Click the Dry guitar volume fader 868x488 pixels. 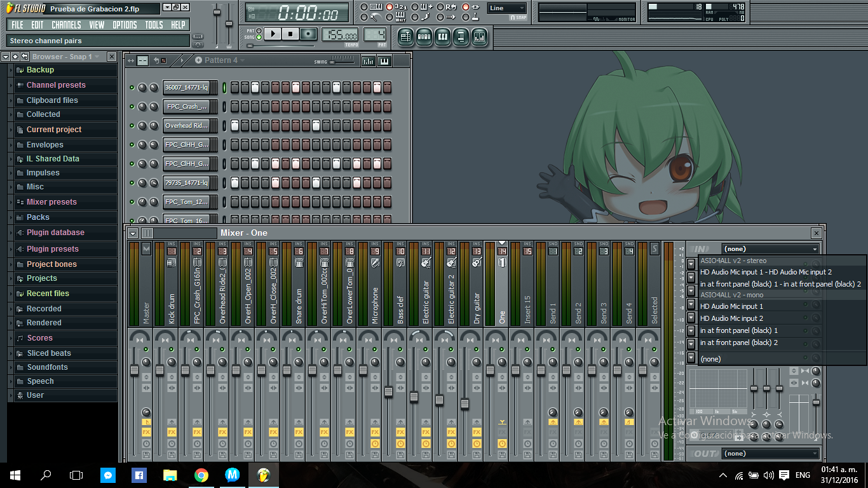465,403
